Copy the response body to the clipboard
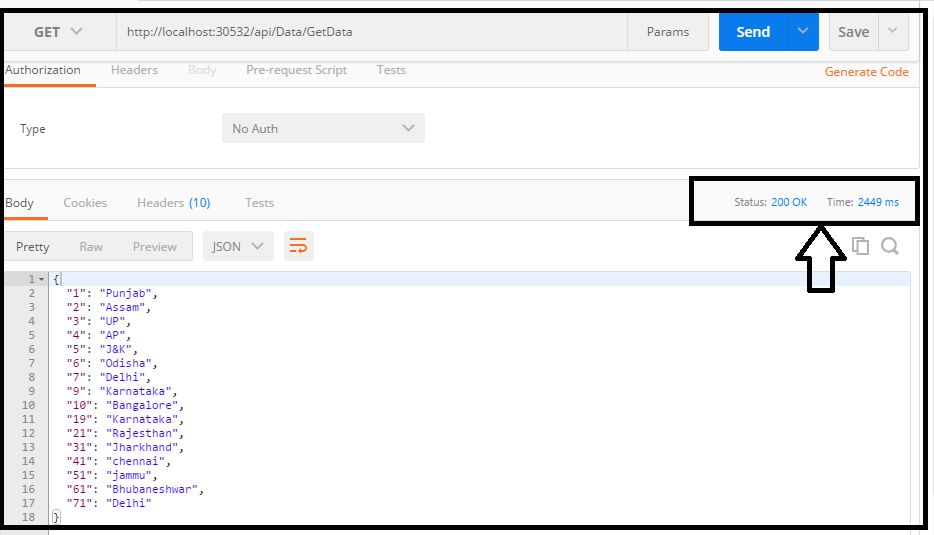Viewport: 934px width, 535px height. pyautogui.click(x=860, y=246)
